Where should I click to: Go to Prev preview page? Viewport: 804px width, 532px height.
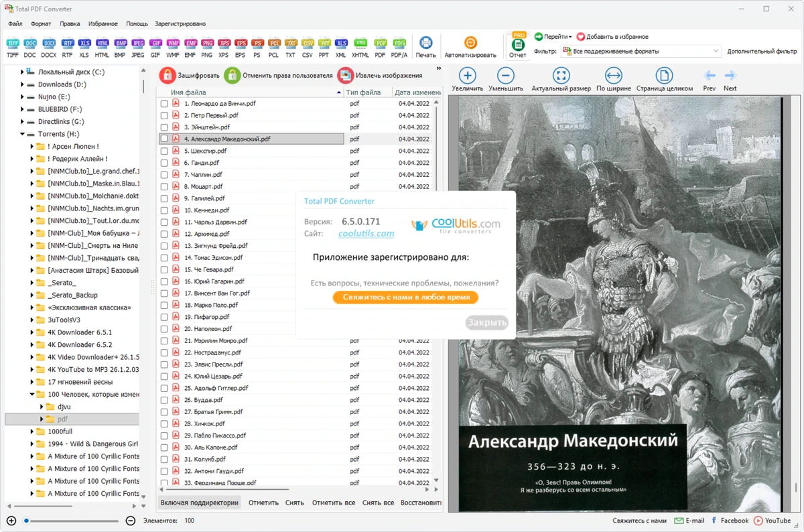click(710, 79)
